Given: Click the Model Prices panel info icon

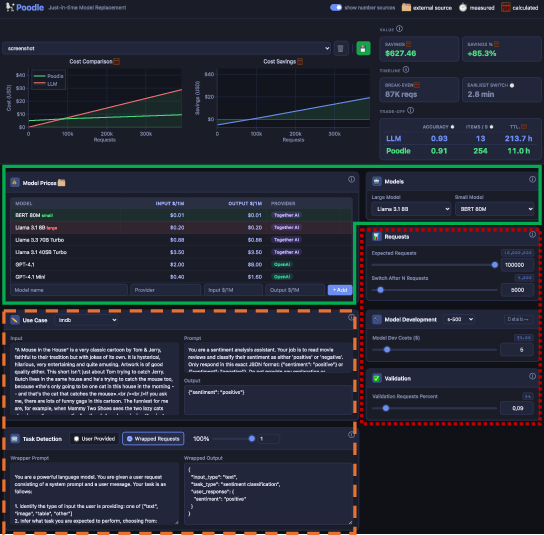Looking at the screenshot, I should 351,179.
